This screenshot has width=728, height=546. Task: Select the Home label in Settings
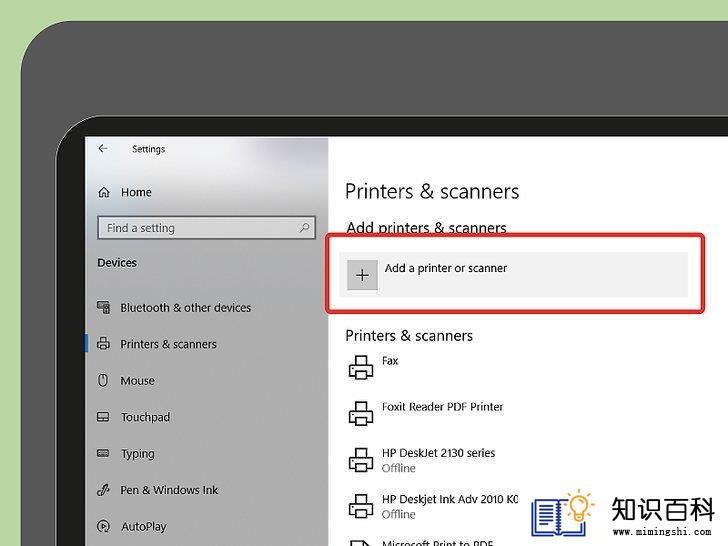click(x=136, y=192)
